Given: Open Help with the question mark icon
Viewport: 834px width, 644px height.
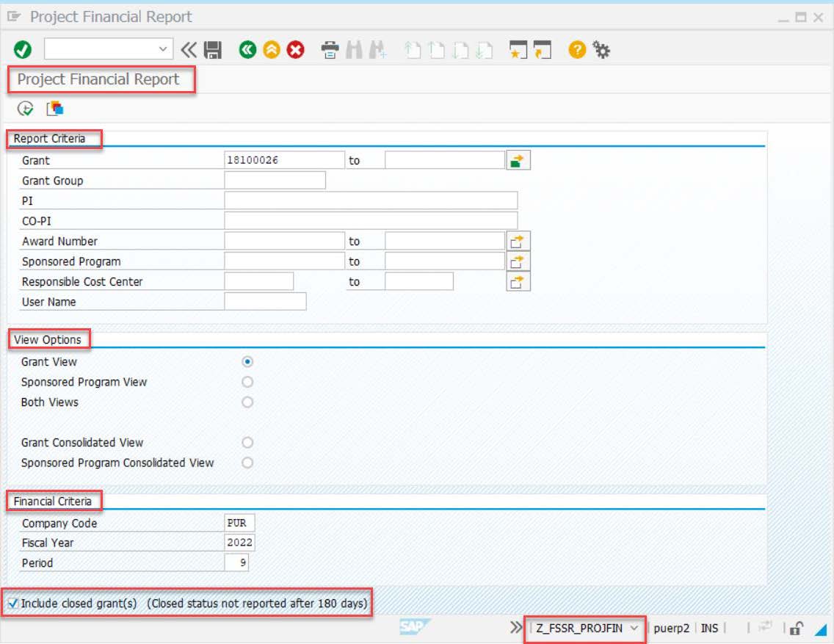Looking at the screenshot, I should click(x=577, y=50).
